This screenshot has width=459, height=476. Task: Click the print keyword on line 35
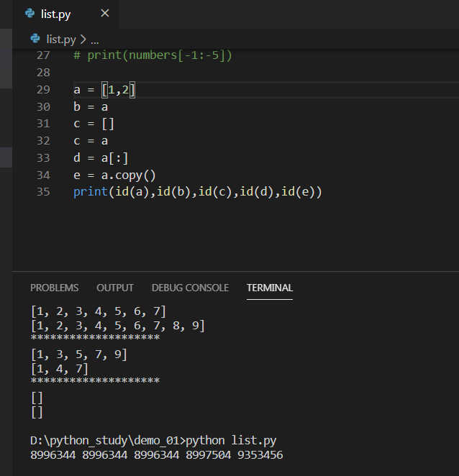coord(91,192)
